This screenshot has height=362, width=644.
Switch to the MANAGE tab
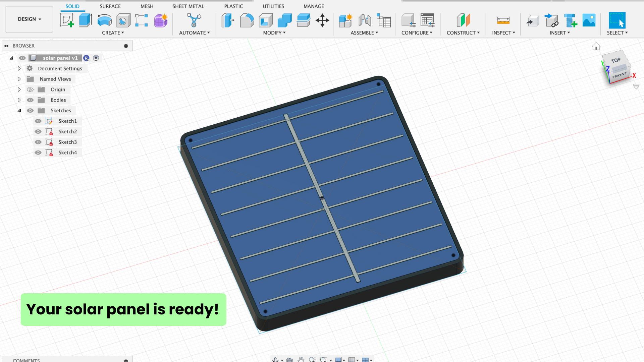[314, 6]
